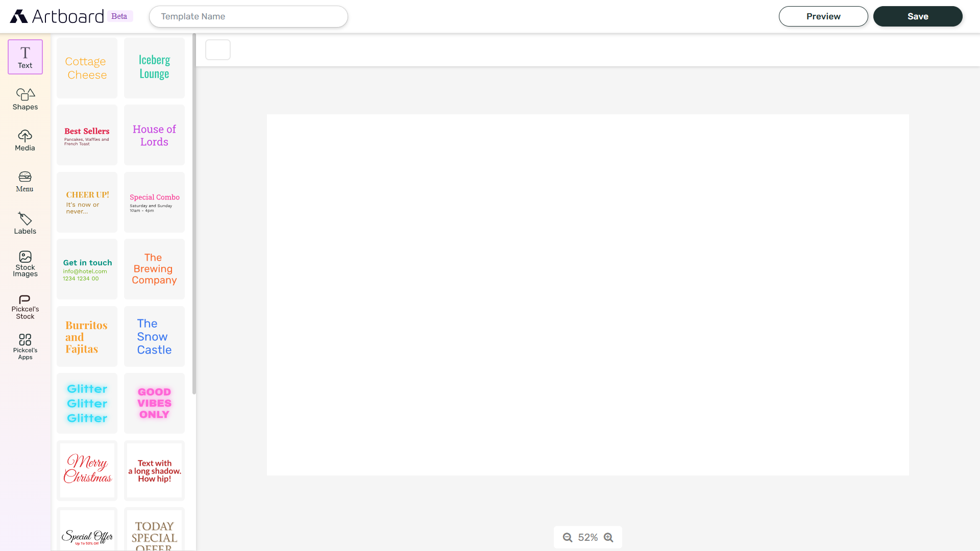Click the text templates scrollbar
The width and height of the screenshot is (980, 551).
coord(194,214)
